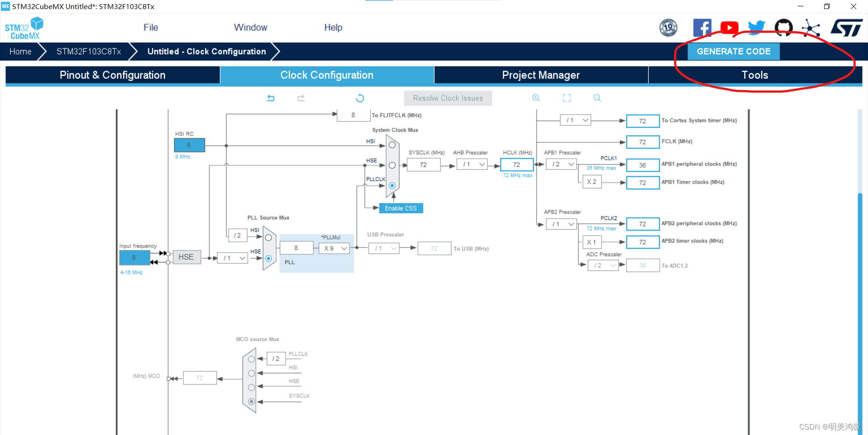Click the FCLK (MHz) 72 field

tap(642, 142)
